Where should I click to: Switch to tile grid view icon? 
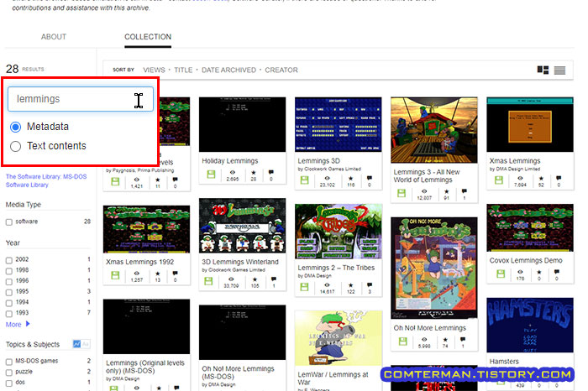(x=543, y=70)
